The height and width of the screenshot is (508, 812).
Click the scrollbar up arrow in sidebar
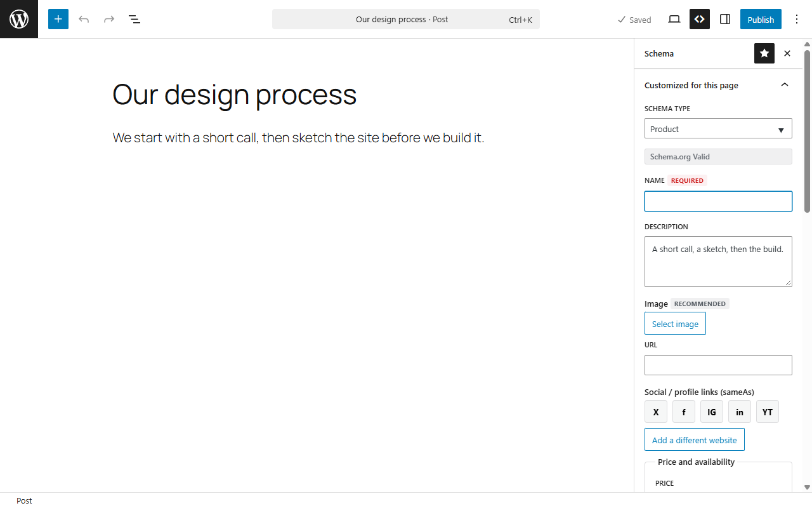807,44
